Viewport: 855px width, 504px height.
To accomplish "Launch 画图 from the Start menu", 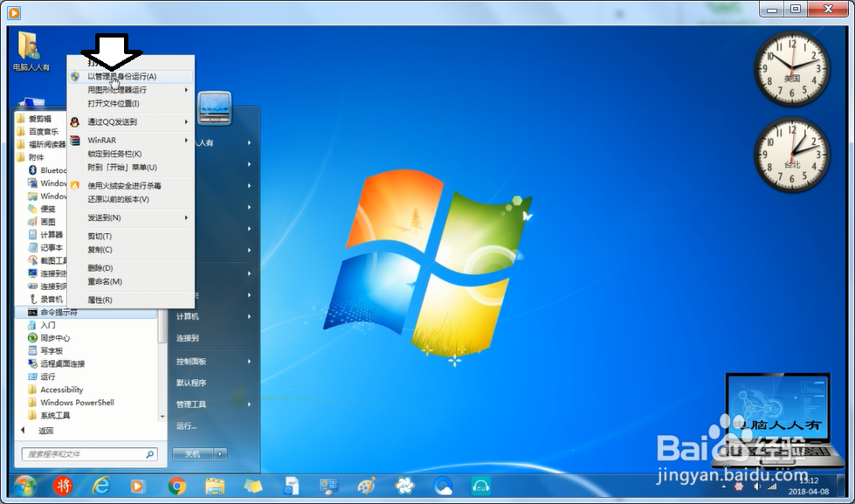I will click(x=47, y=222).
